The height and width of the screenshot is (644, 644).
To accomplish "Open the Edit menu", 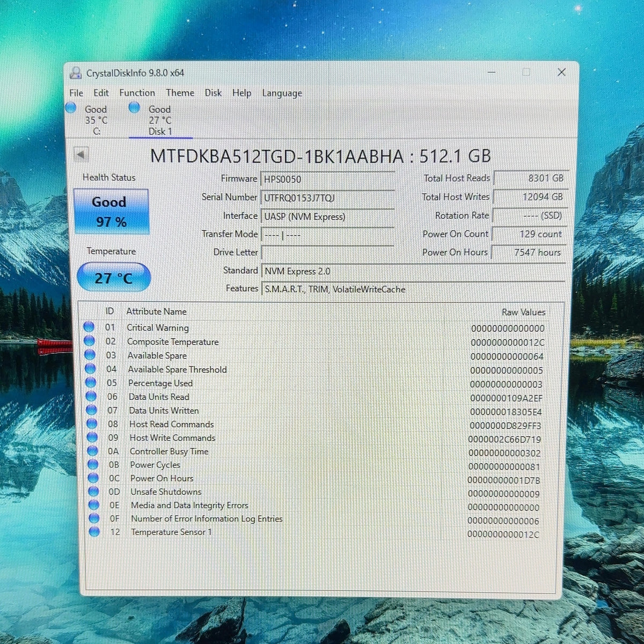I will (101, 93).
